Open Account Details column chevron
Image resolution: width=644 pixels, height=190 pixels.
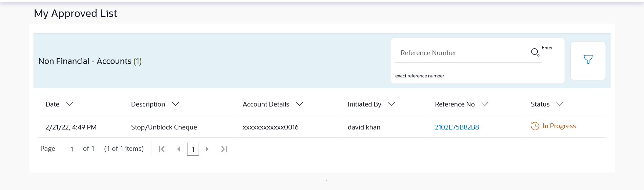pyautogui.click(x=300, y=104)
